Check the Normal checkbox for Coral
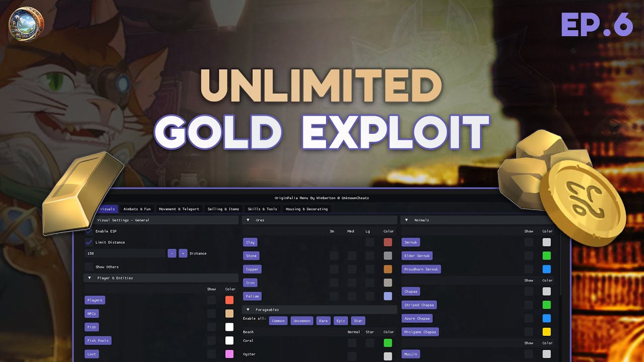 pyautogui.click(x=352, y=343)
